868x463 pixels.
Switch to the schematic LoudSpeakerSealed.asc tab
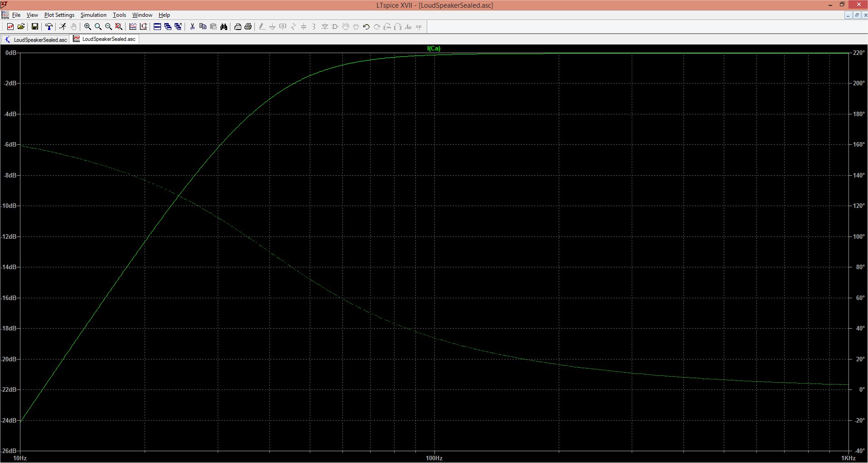point(35,39)
